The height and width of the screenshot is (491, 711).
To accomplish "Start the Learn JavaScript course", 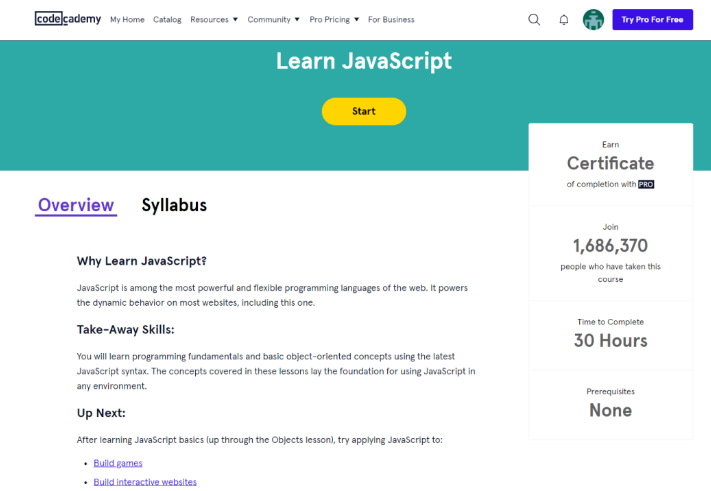I will pos(364,111).
